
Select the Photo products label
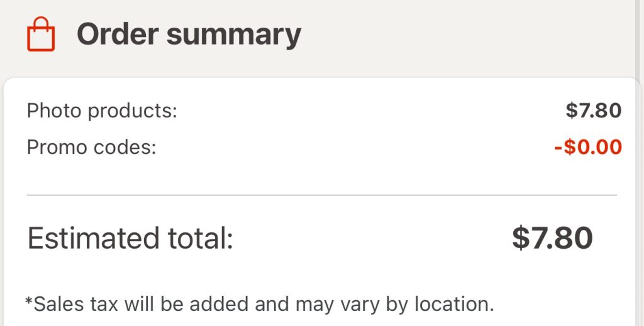tap(102, 111)
